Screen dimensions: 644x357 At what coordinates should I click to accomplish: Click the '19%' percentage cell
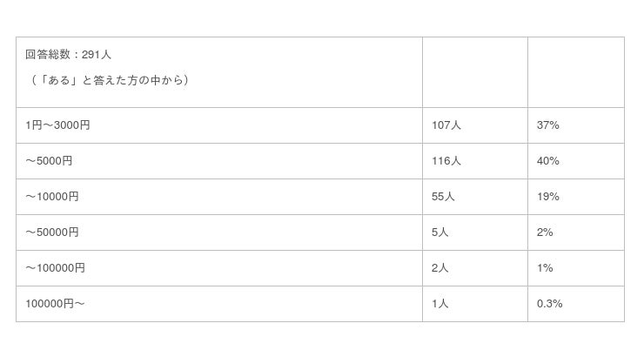pos(547,197)
